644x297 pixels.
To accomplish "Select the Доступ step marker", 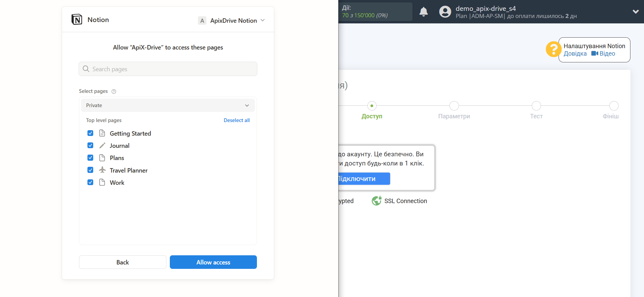I will [x=372, y=106].
